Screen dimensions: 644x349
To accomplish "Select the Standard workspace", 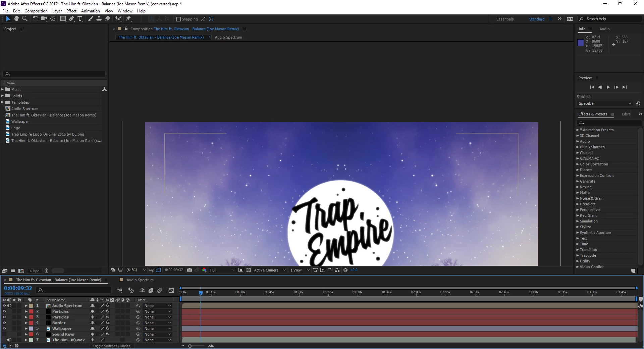I will point(537,19).
